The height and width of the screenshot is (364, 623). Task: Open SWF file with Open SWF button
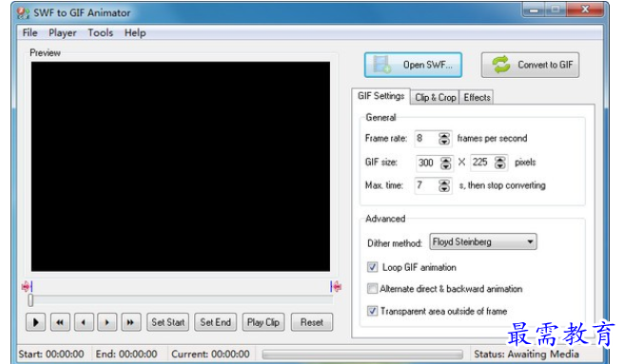point(413,65)
